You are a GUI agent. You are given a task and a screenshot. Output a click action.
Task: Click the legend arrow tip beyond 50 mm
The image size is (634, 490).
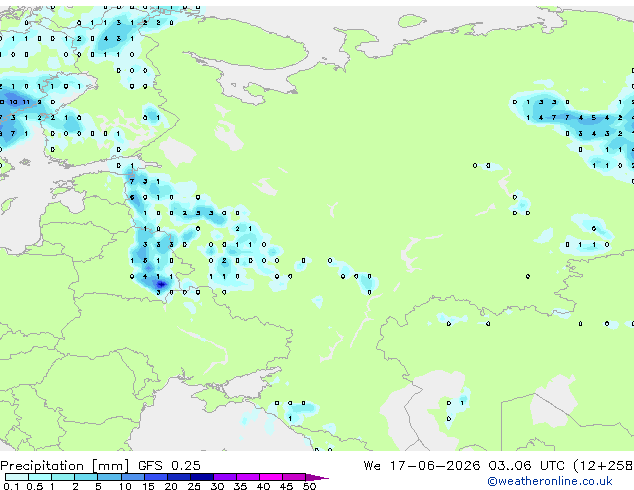(x=317, y=477)
